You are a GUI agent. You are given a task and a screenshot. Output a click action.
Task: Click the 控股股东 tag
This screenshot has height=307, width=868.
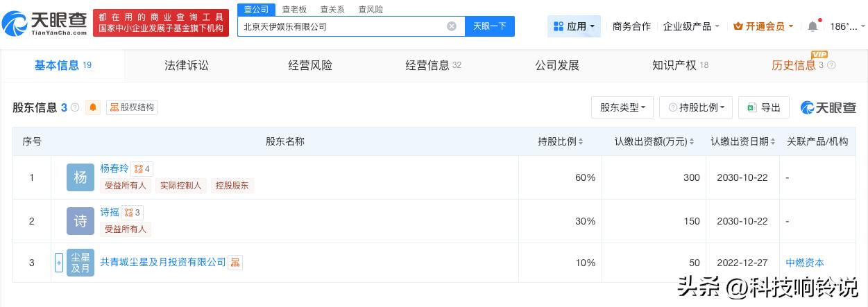[x=232, y=186]
